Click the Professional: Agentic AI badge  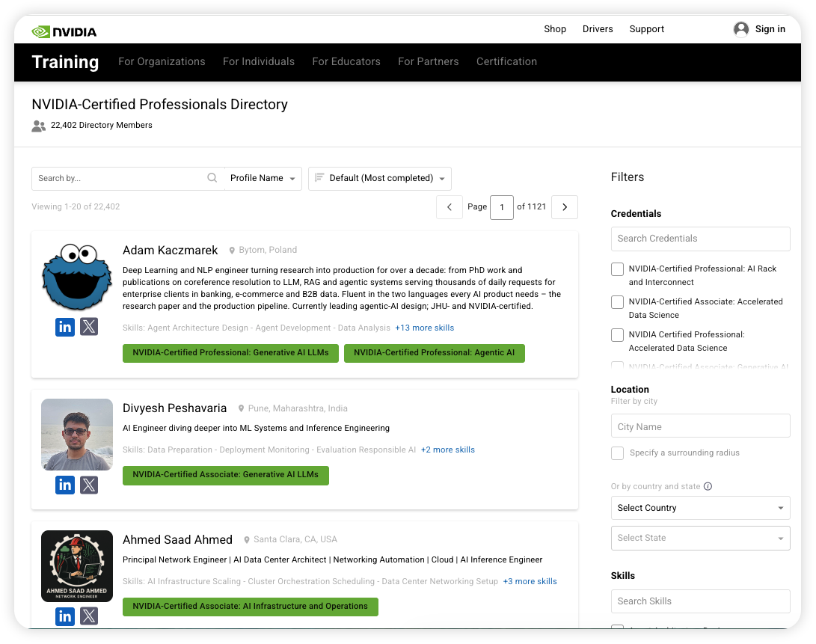coord(434,353)
